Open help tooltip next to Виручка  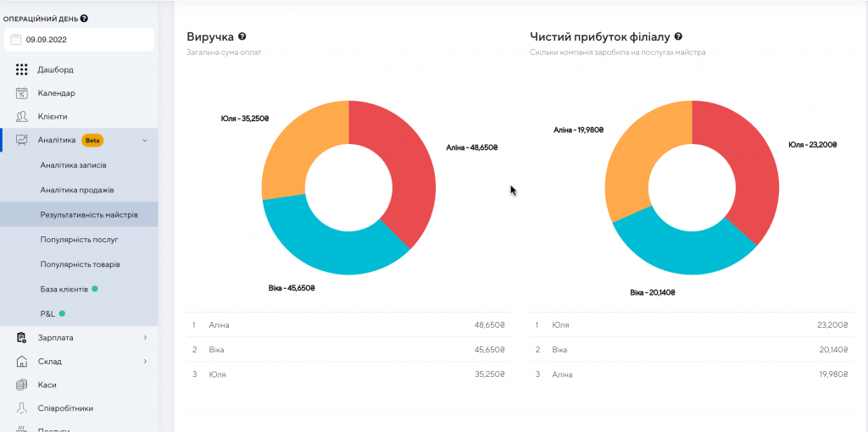tap(242, 37)
